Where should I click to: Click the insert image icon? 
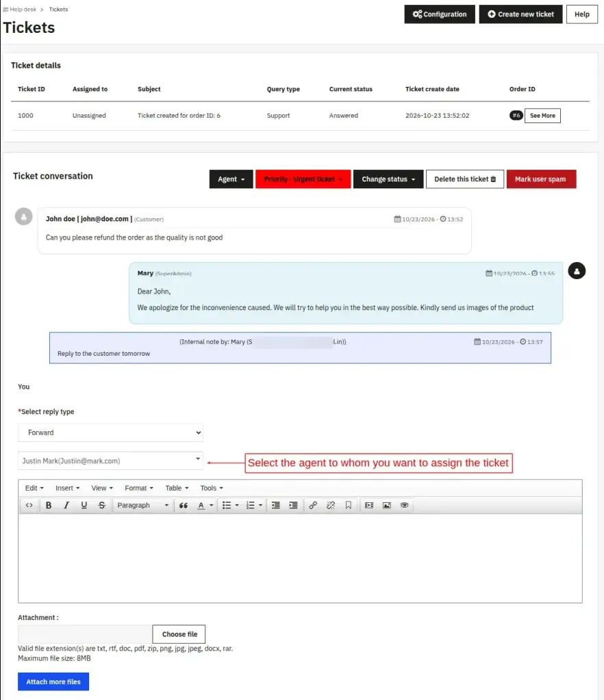coord(386,505)
